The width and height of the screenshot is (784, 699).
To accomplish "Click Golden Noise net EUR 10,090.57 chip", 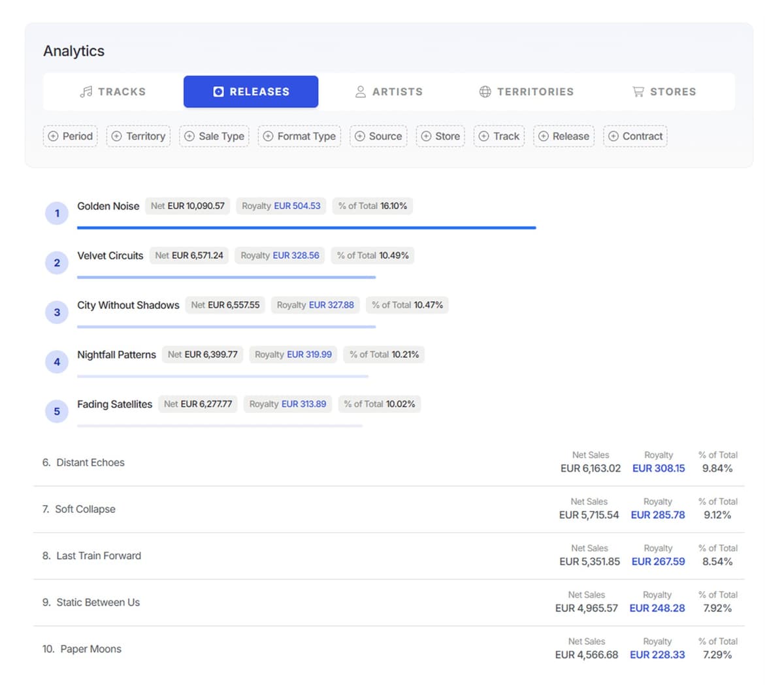I will point(188,206).
